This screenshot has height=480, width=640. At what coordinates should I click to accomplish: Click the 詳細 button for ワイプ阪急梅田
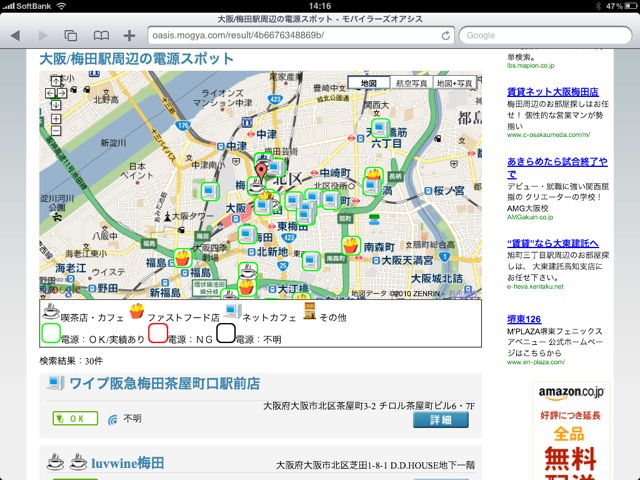440,420
